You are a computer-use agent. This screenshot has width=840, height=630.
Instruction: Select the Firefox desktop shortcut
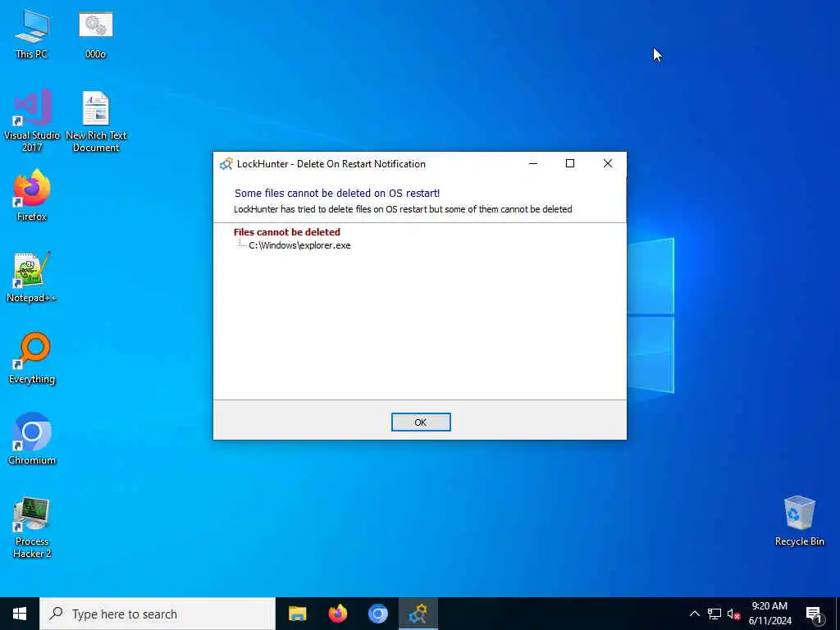coord(32,195)
